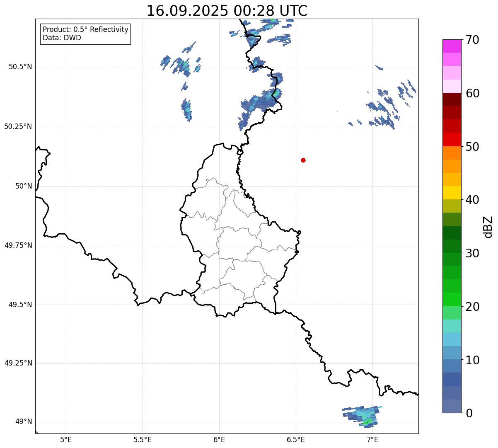The image size is (498, 448).
Task: Click the dBZ colorbar label
Action: 488,227
